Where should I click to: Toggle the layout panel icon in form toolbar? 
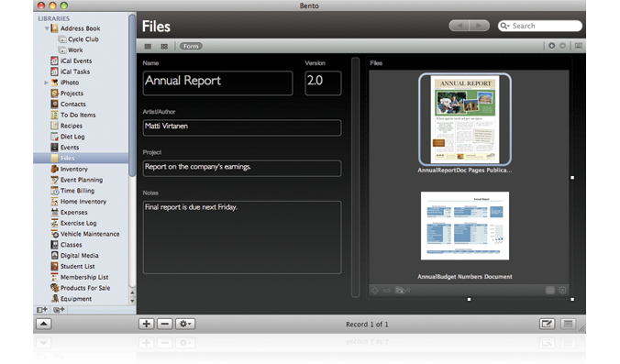click(579, 46)
